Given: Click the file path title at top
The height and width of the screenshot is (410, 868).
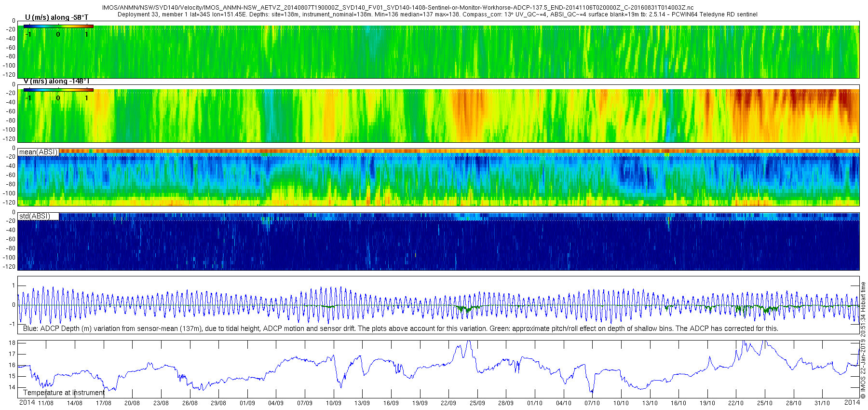Looking at the screenshot, I should (398, 8).
